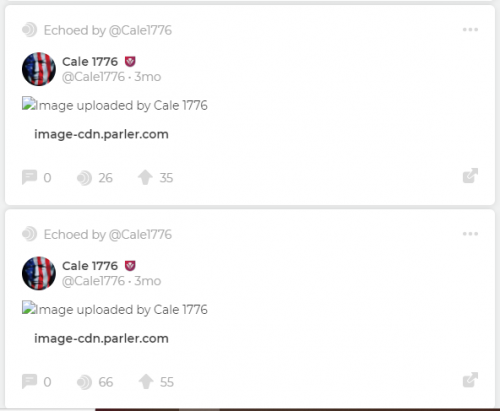Open the first image-cdn.parler.com link
The height and width of the screenshot is (411, 500).
point(101,134)
